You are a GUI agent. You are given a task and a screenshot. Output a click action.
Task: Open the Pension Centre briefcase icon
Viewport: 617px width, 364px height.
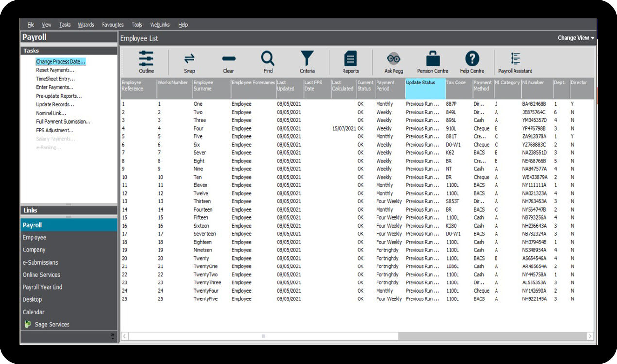click(x=432, y=59)
